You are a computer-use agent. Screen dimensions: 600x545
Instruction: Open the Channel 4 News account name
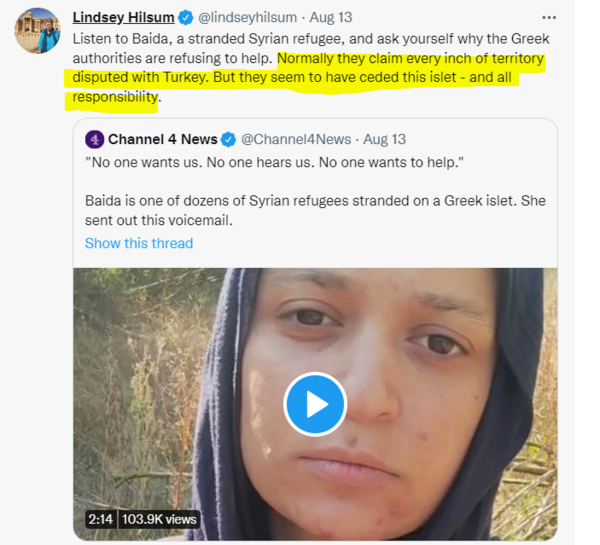162,139
